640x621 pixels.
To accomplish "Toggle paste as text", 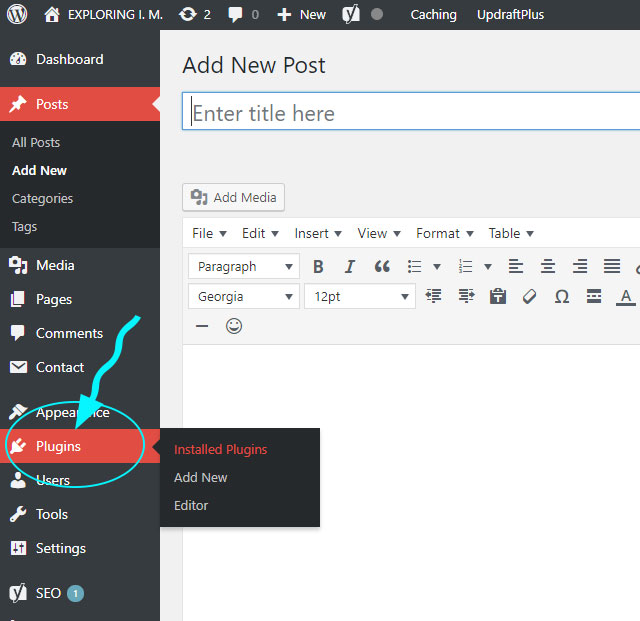I will pyautogui.click(x=498, y=296).
